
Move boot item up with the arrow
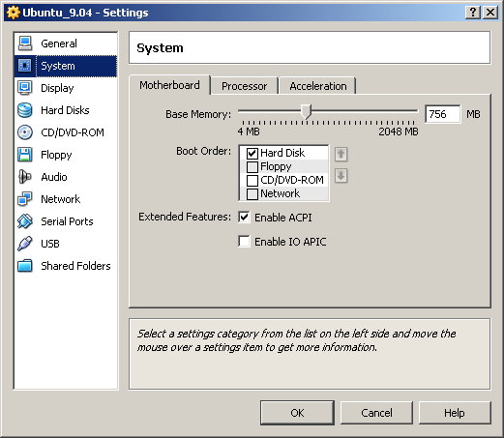coord(341,154)
